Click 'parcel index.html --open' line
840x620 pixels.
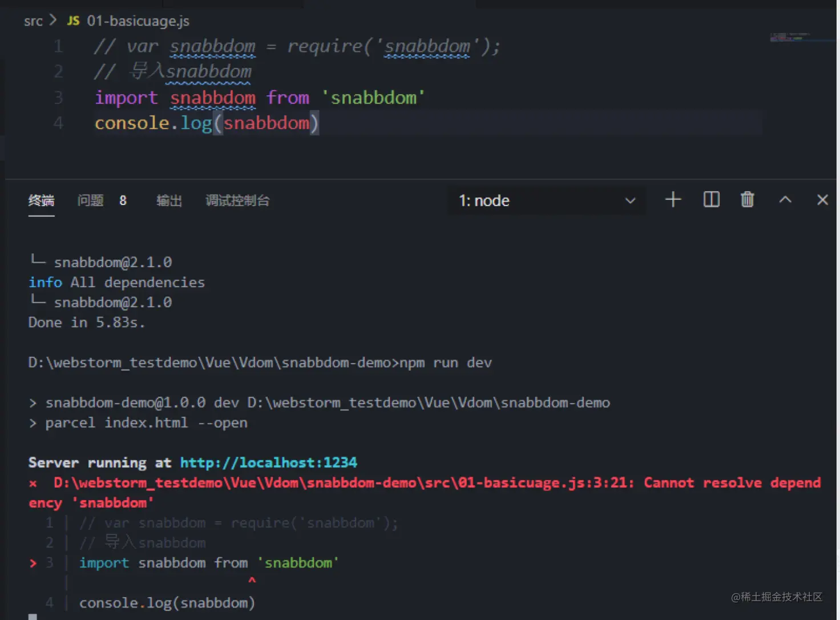coord(146,423)
